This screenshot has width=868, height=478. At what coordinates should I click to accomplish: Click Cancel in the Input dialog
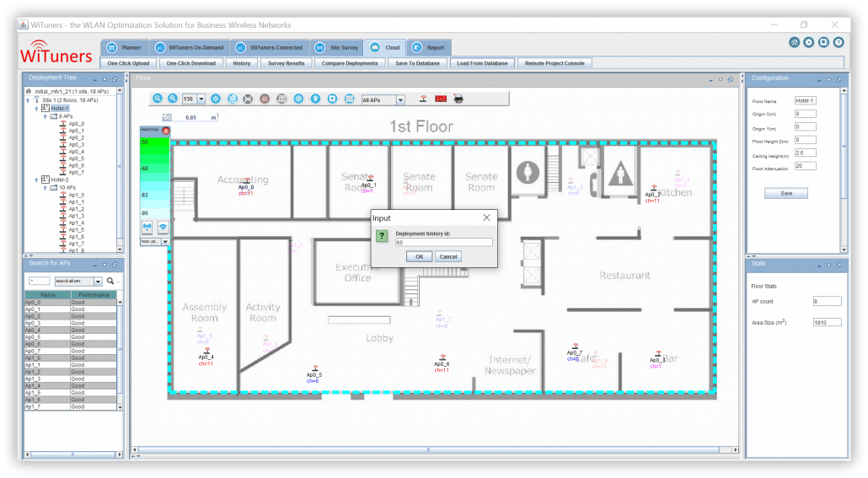[x=448, y=256]
